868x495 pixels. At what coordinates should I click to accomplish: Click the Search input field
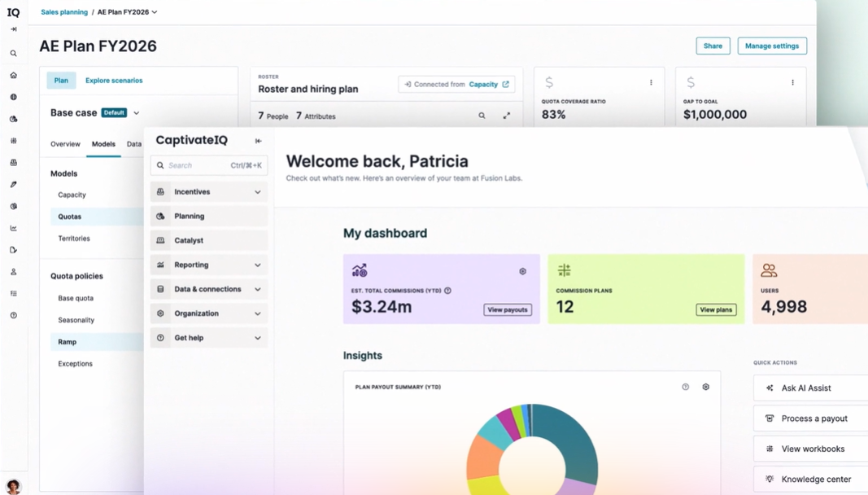point(209,165)
